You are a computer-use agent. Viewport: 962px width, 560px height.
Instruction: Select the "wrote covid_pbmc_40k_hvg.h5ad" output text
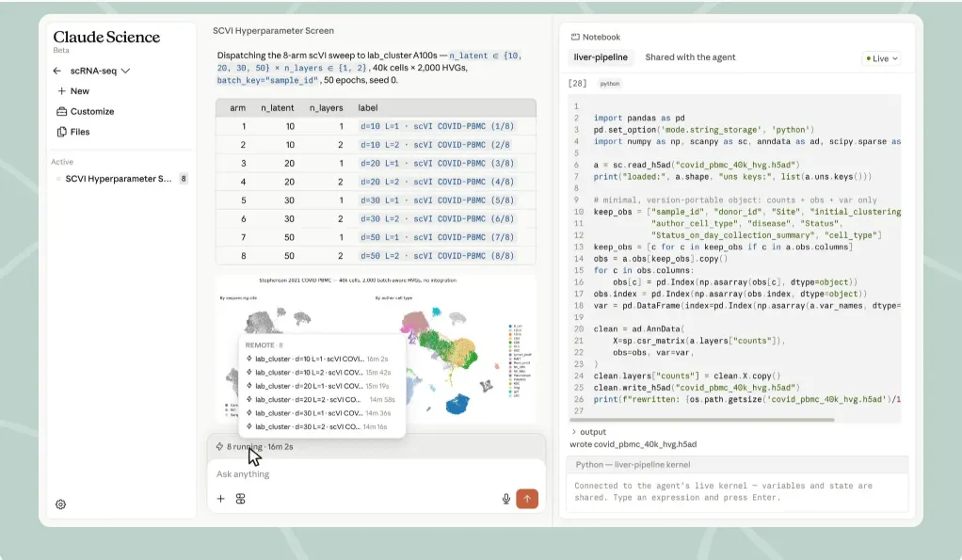tap(633, 444)
